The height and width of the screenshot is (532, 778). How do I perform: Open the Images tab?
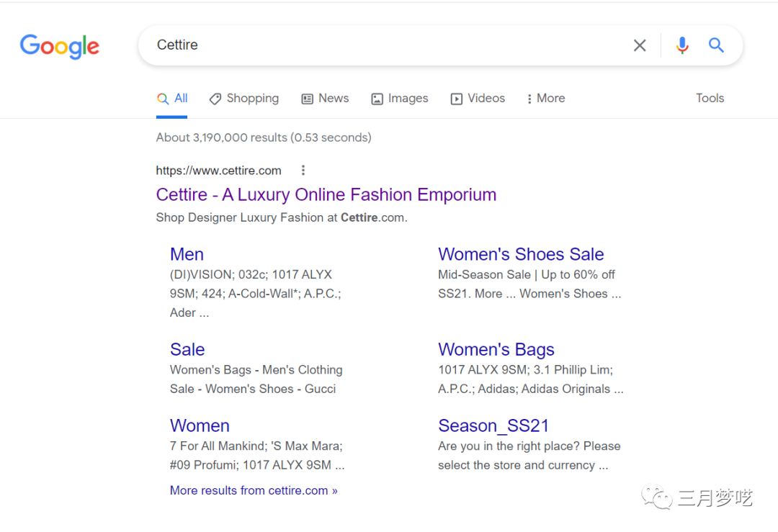point(400,99)
